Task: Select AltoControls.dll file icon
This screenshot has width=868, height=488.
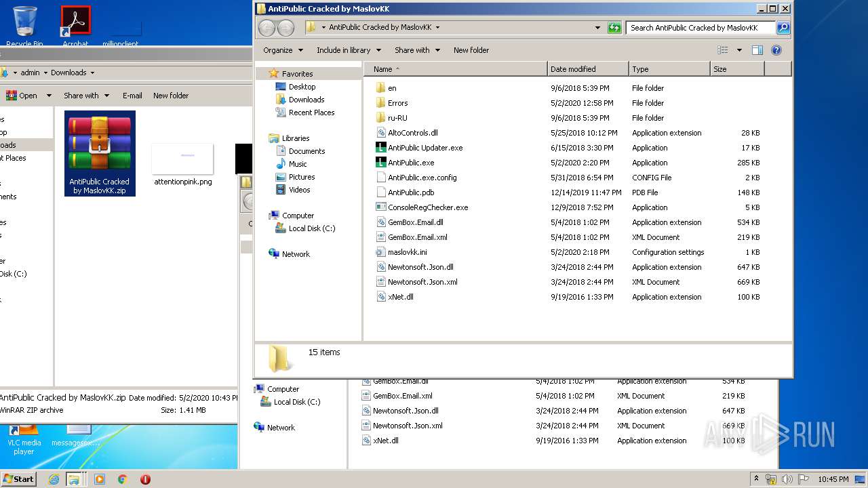Action: [380, 133]
